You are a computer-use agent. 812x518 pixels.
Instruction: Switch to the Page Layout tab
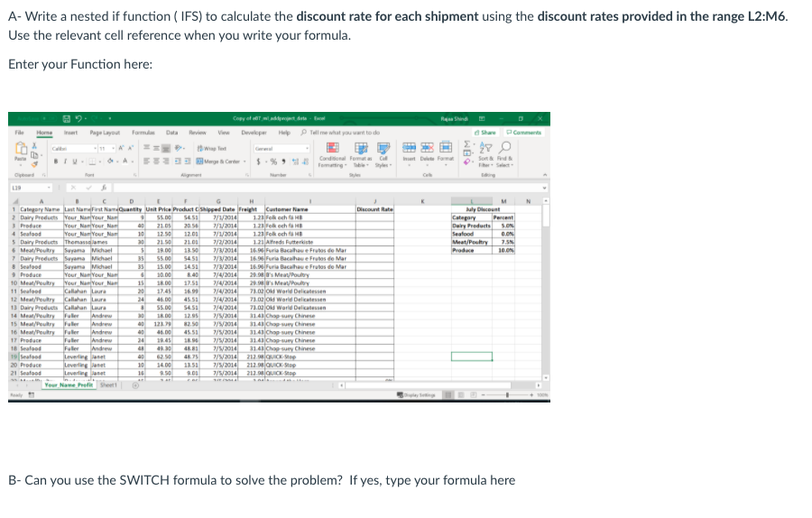105,133
